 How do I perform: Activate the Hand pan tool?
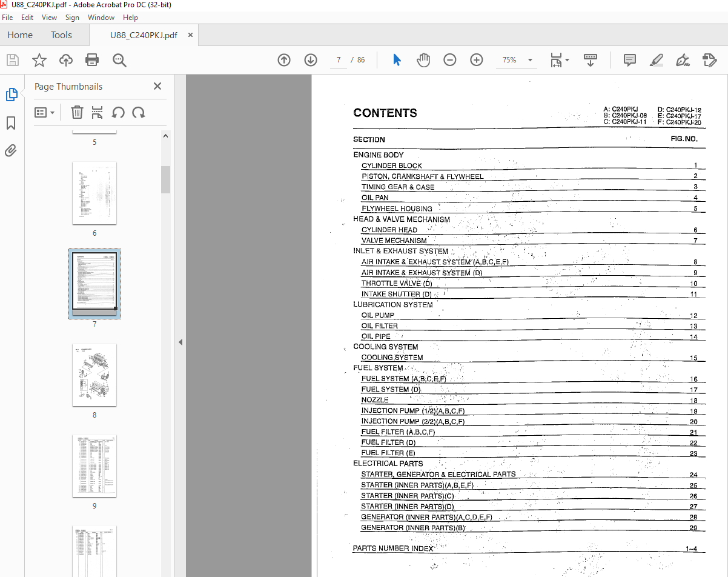pyautogui.click(x=423, y=60)
